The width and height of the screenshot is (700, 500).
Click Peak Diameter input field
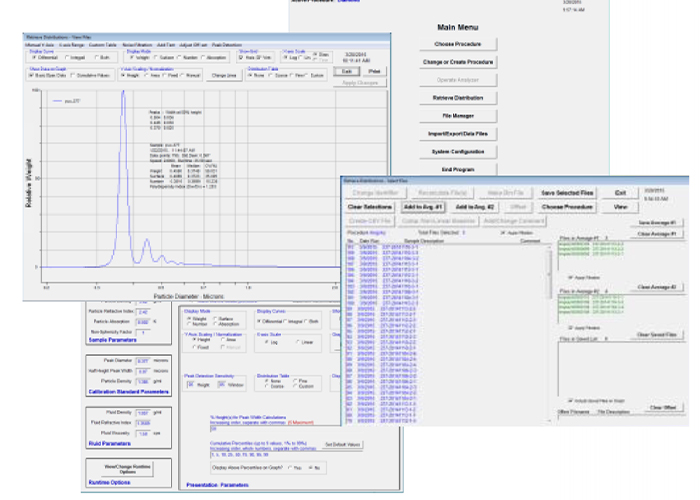click(x=143, y=361)
